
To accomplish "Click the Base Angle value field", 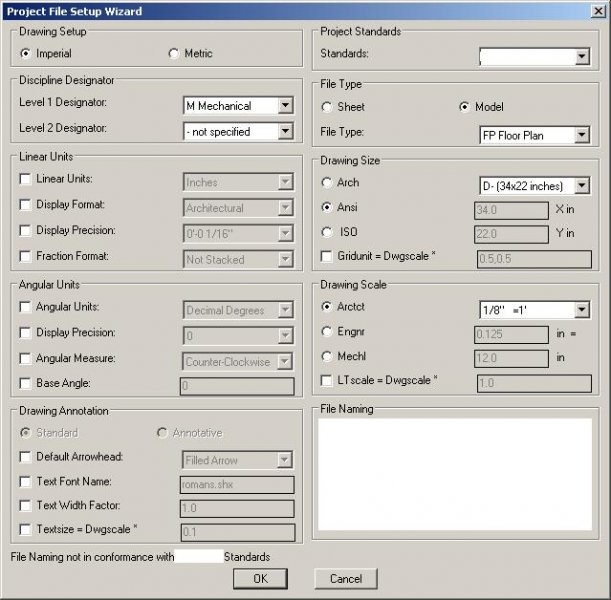I will (237, 386).
